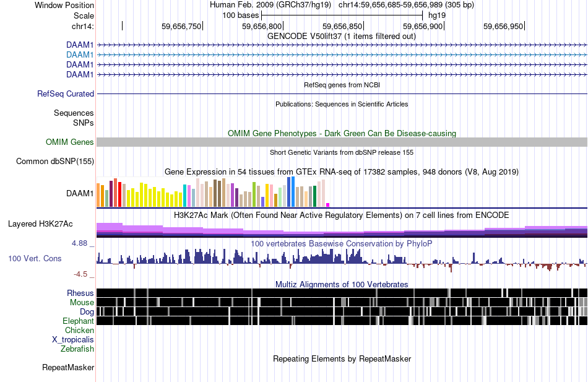
Task: Select the Chicken alignment label
Action: pyautogui.click(x=79, y=330)
